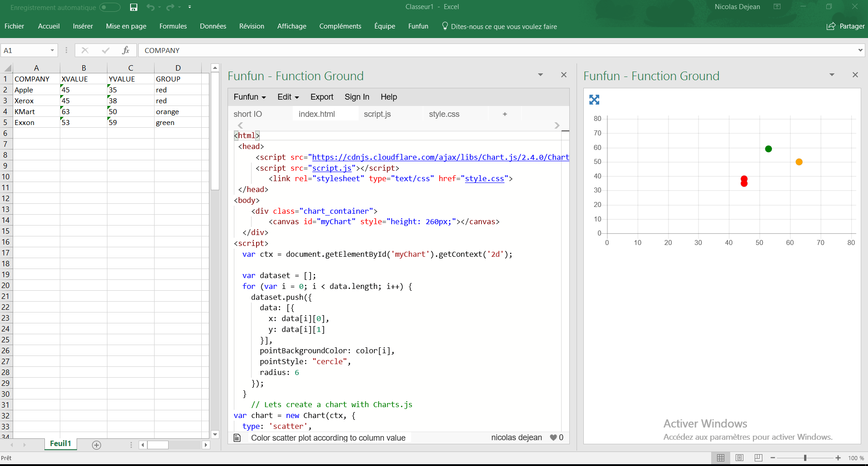The height and width of the screenshot is (466, 868).
Task: Click the Undo arrow icon
Action: [x=150, y=7]
